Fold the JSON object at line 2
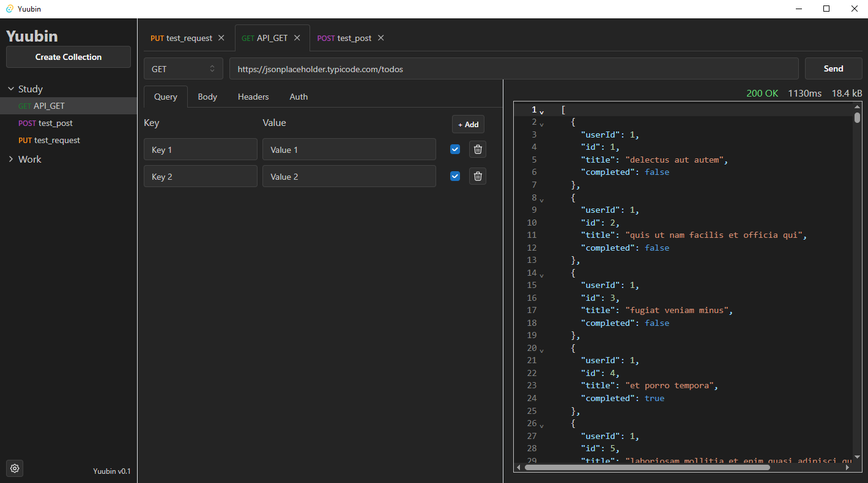 point(541,124)
